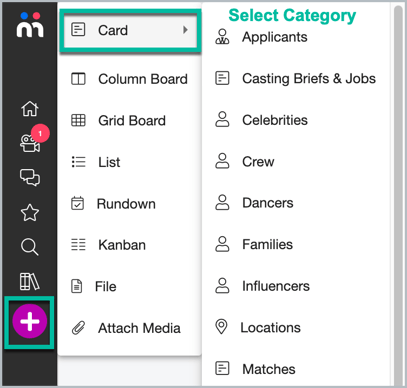The width and height of the screenshot is (407, 388).
Task: Choose Rundown in the create menu
Action: (x=130, y=204)
